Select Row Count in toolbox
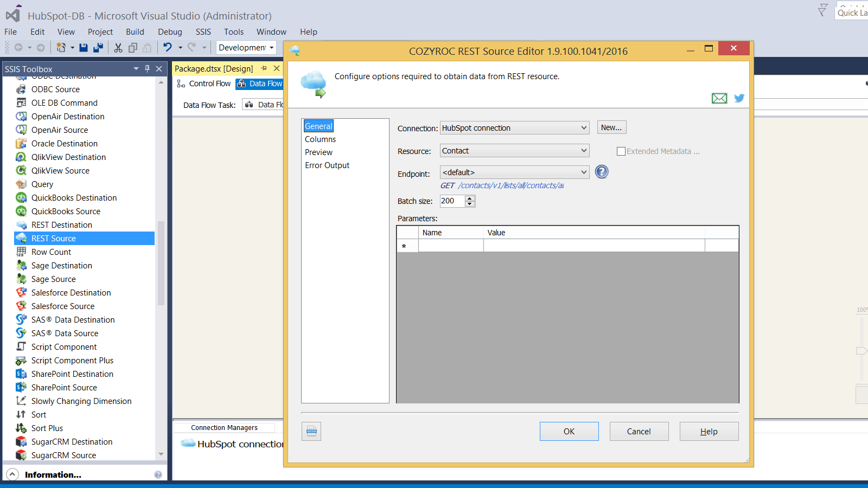Image resolution: width=868 pixels, height=488 pixels. [x=51, y=252]
